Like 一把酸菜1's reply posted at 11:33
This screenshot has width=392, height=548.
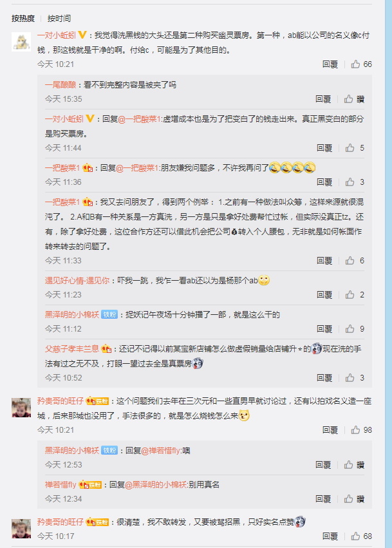pyautogui.click(x=355, y=261)
